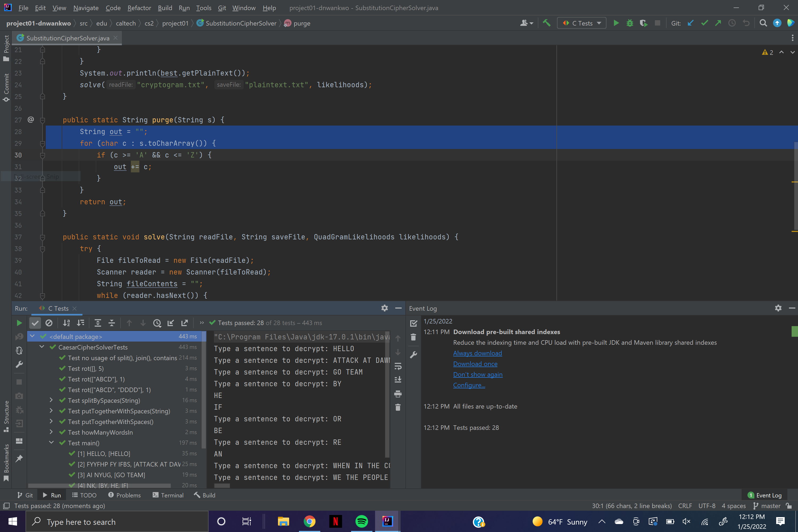The height and width of the screenshot is (532, 798).
Task: Open the Refactor menu
Action: (139, 8)
